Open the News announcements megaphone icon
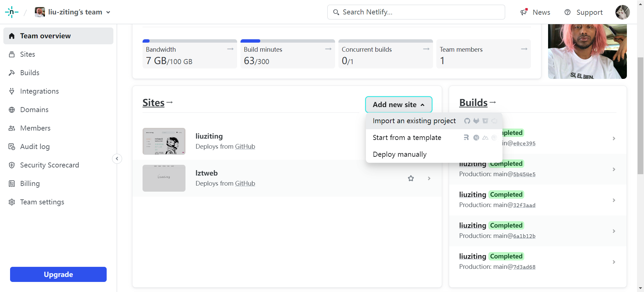Image resolution: width=644 pixels, height=292 pixels. click(524, 12)
